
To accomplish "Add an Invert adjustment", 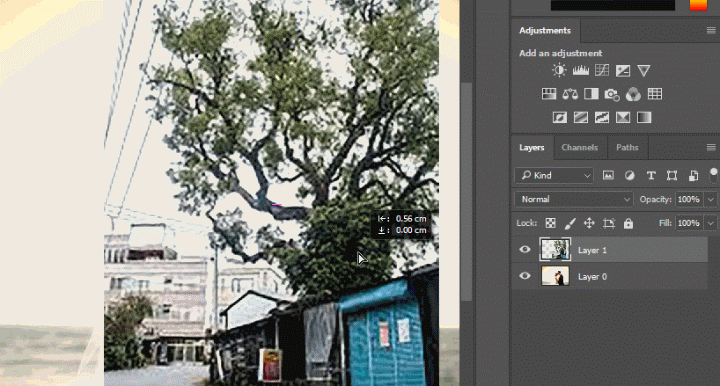I will [x=559, y=117].
